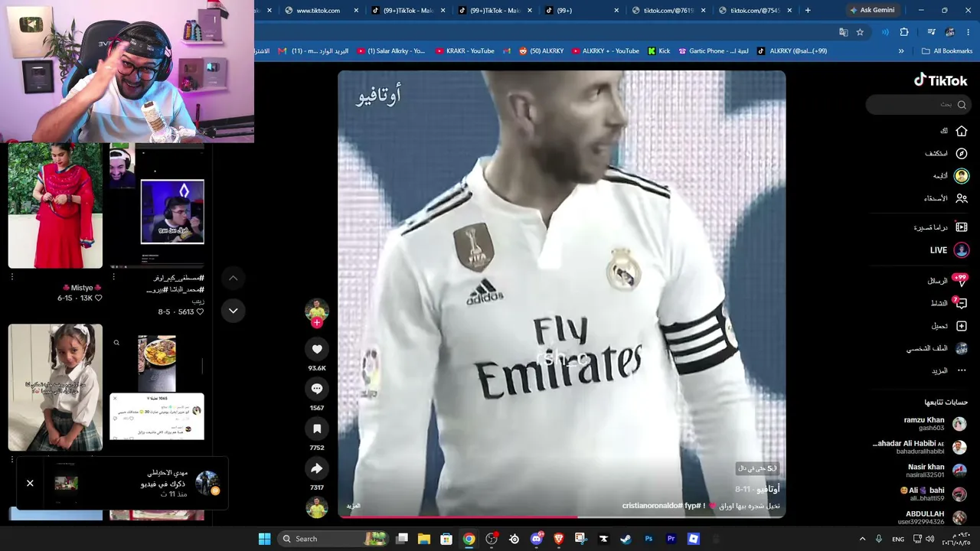Screen dimensions: 980x551
Task: Show hidden system tray icons
Action: click(x=862, y=539)
